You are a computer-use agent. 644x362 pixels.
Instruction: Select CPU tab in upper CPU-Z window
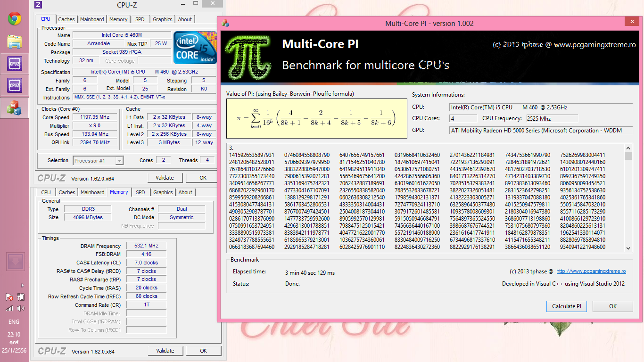point(46,19)
